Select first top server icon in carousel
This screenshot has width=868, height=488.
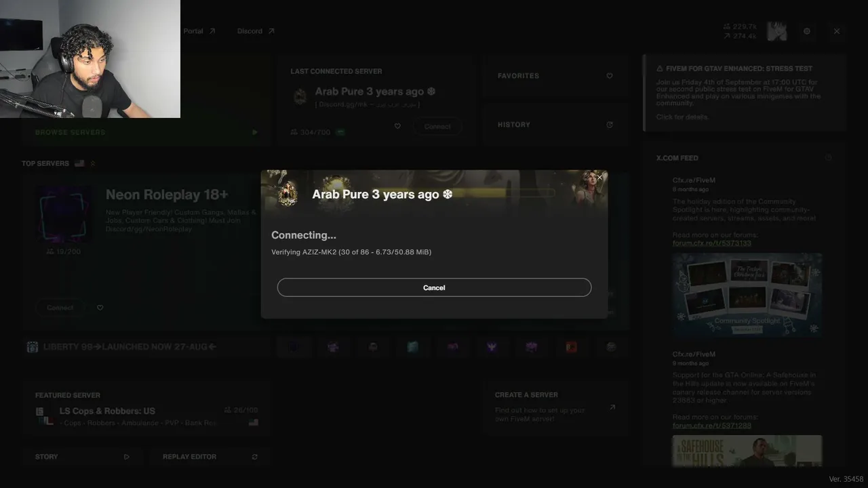pos(293,347)
